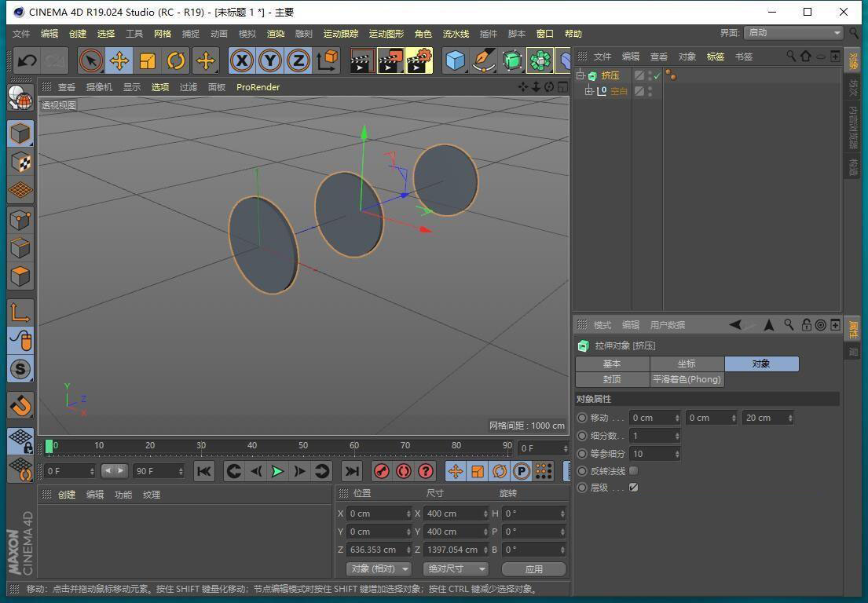Open 绝对尺寸 size dropdown
Image resolution: width=868 pixels, height=603 pixels.
(x=455, y=568)
